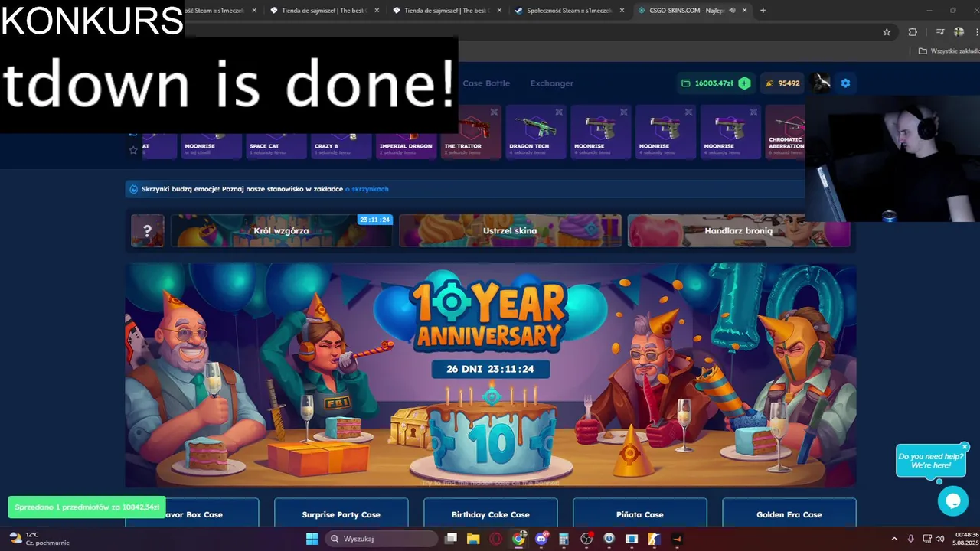Expand hidden system tray icons
This screenshot has width=980, height=551.
(x=893, y=539)
